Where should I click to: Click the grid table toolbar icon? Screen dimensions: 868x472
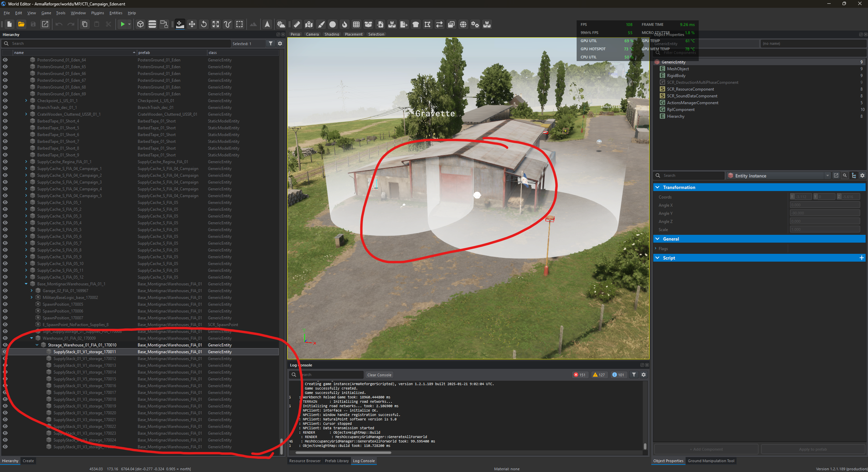coord(356,24)
